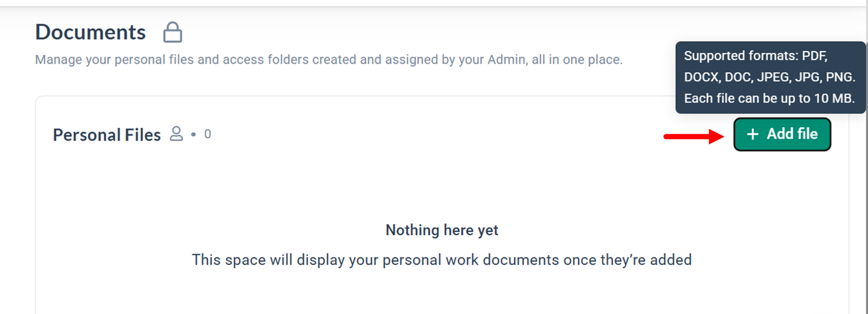The width and height of the screenshot is (868, 314).
Task: Click the person icon next to Personal Files
Action: (x=176, y=134)
